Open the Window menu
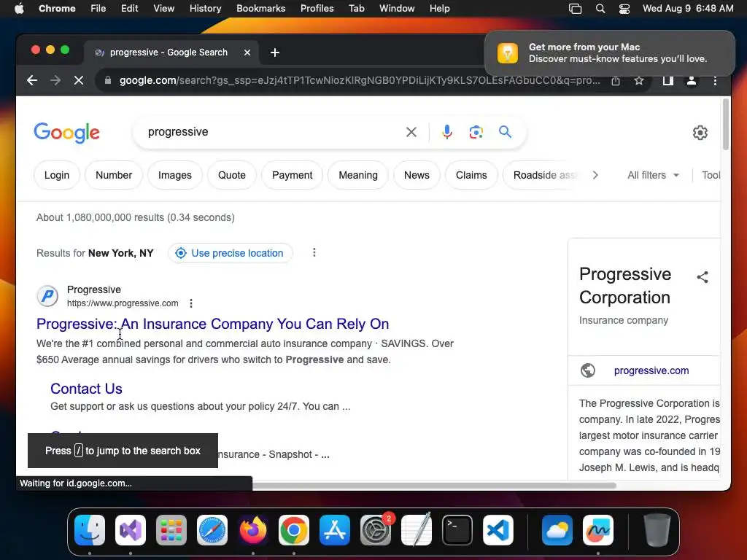The image size is (747, 560). coord(397,9)
